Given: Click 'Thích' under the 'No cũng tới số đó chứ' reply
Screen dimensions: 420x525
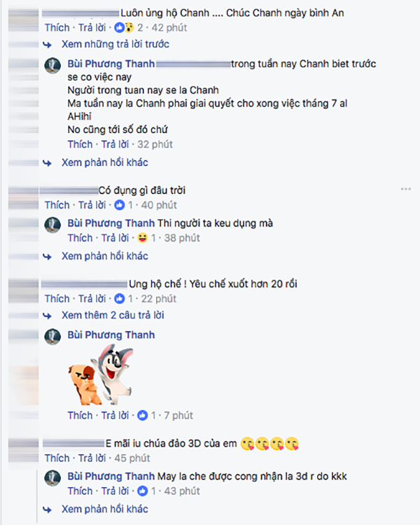Looking at the screenshot, I should pos(80,144).
